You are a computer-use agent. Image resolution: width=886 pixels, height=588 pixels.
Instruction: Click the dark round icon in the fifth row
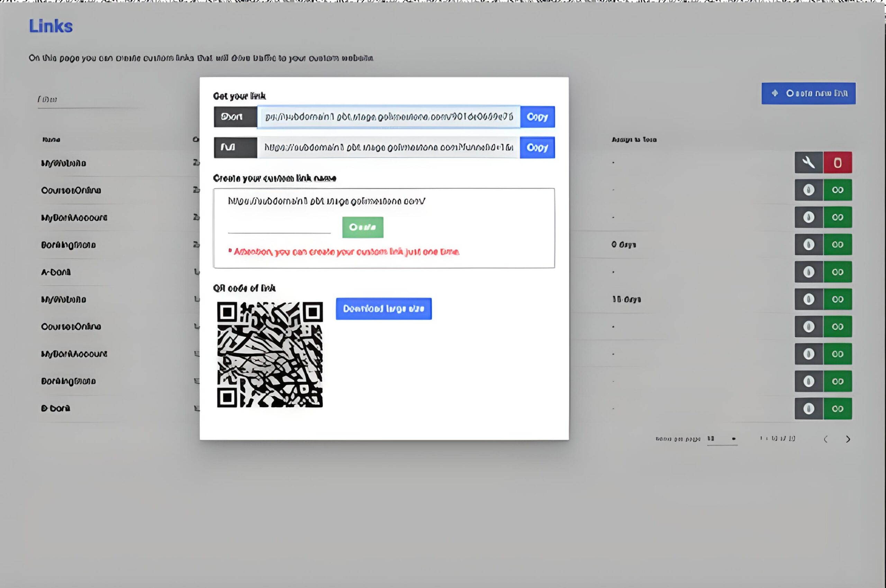point(809,272)
